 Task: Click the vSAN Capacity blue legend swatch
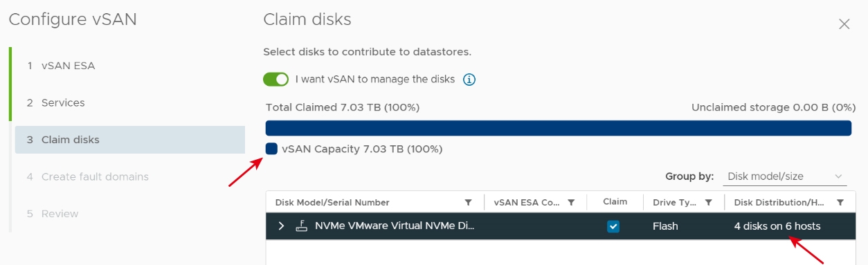[271, 149]
